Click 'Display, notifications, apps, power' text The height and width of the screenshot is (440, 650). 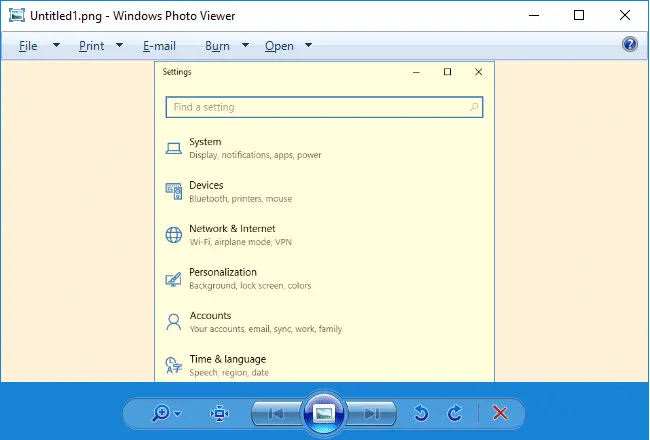pyautogui.click(x=255, y=155)
